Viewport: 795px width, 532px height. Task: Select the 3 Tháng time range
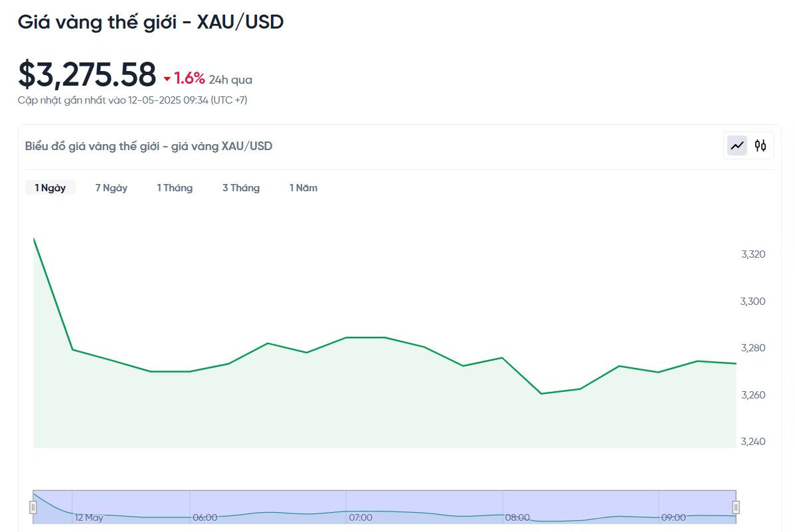tap(241, 188)
